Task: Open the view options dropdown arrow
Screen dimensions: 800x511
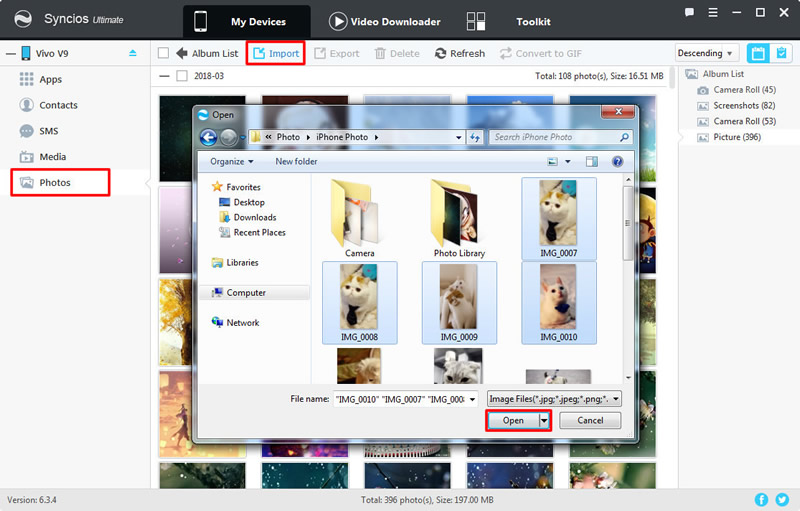Action: [568, 162]
